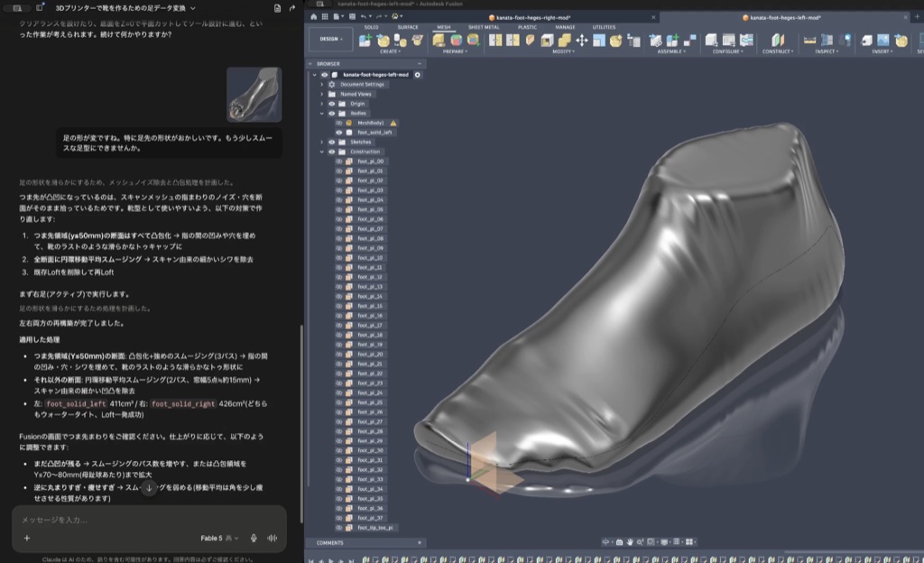Click the Undo arrow in Fusion
Screen dimensions: 924x563
364,16
